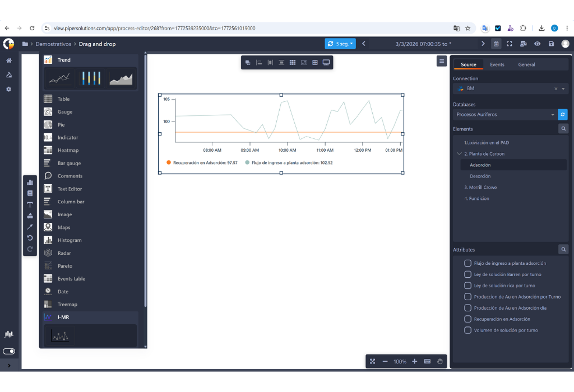Image resolution: width=574 pixels, height=392 pixels.
Task: Click the eye preview icon
Action: (538, 44)
